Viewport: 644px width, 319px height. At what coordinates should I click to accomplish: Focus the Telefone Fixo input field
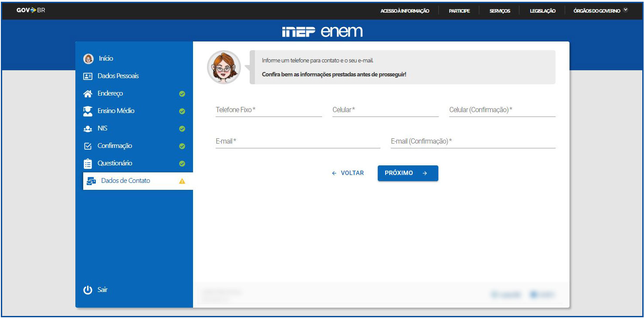point(268,110)
